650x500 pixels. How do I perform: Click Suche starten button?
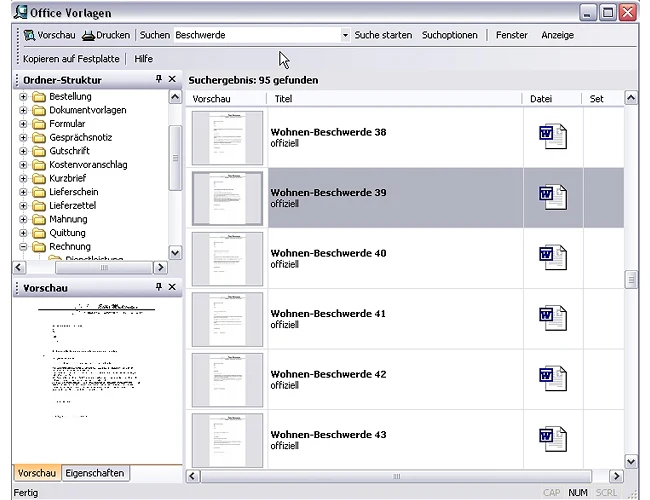click(383, 35)
